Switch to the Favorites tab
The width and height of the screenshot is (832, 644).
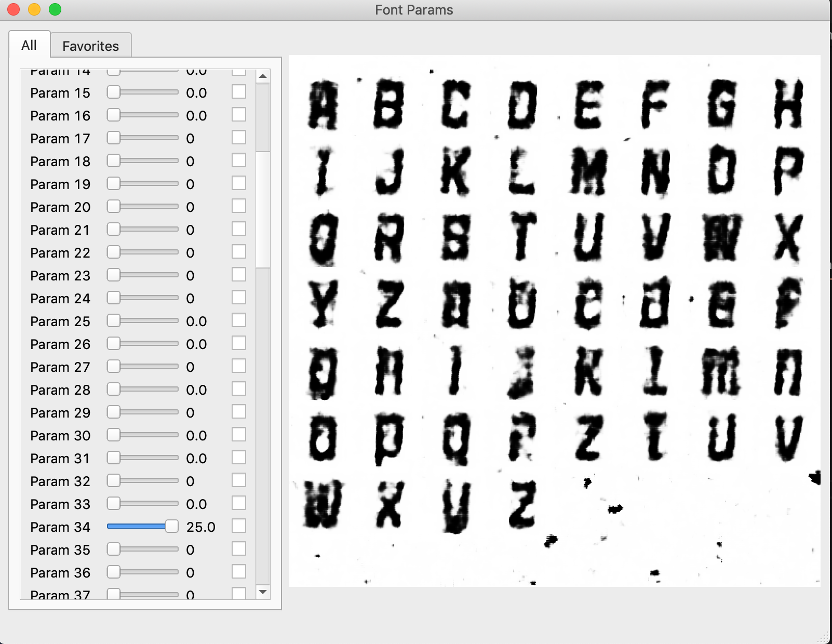click(91, 46)
